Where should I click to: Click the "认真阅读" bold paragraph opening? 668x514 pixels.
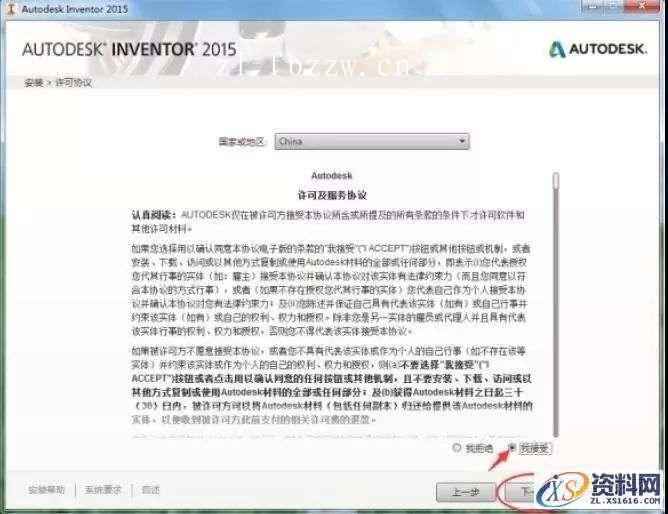click(153, 215)
